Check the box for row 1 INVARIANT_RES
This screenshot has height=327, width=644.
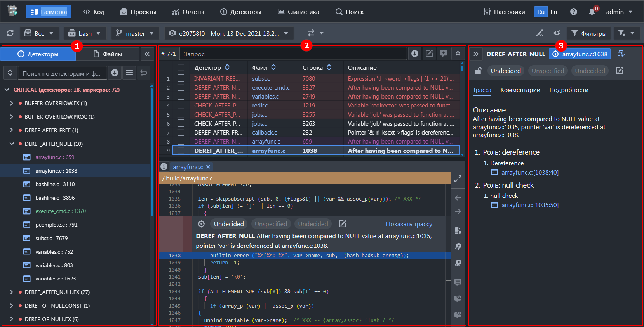coord(181,78)
